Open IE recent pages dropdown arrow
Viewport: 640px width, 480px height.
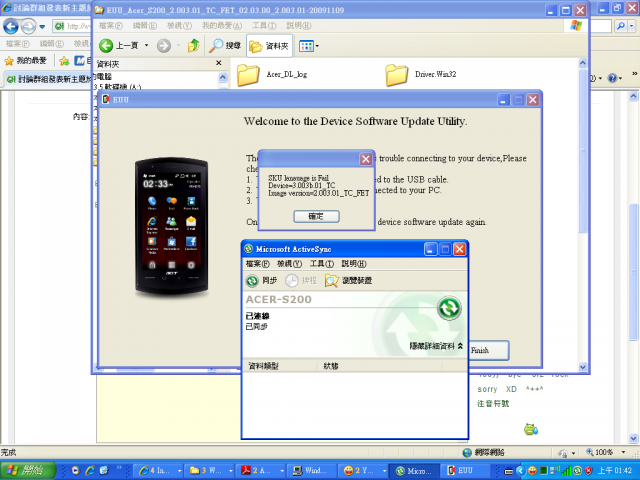[x=42, y=27]
